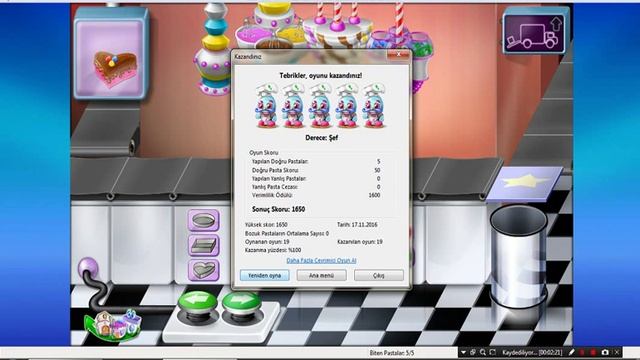Click the recorder magnifier zoom icon

[x=483, y=352]
